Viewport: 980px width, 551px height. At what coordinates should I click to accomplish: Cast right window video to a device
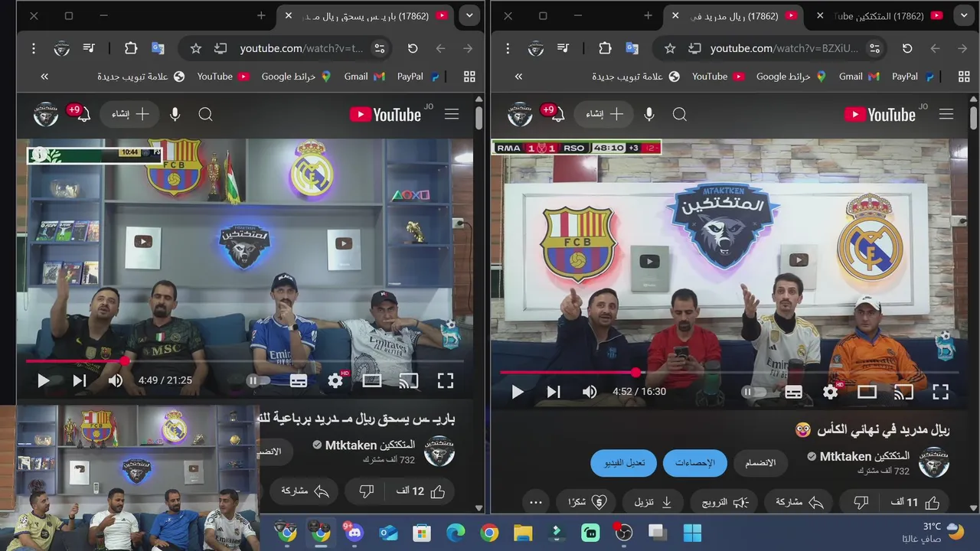(904, 392)
